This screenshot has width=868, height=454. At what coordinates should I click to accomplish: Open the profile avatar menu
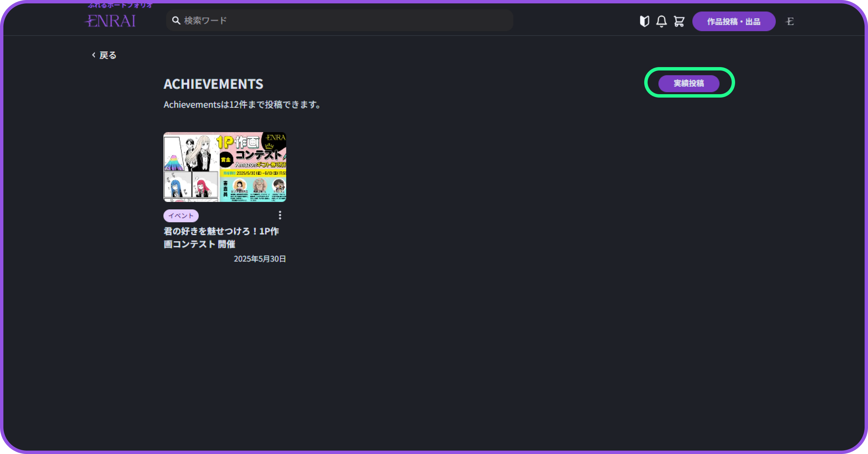(790, 22)
